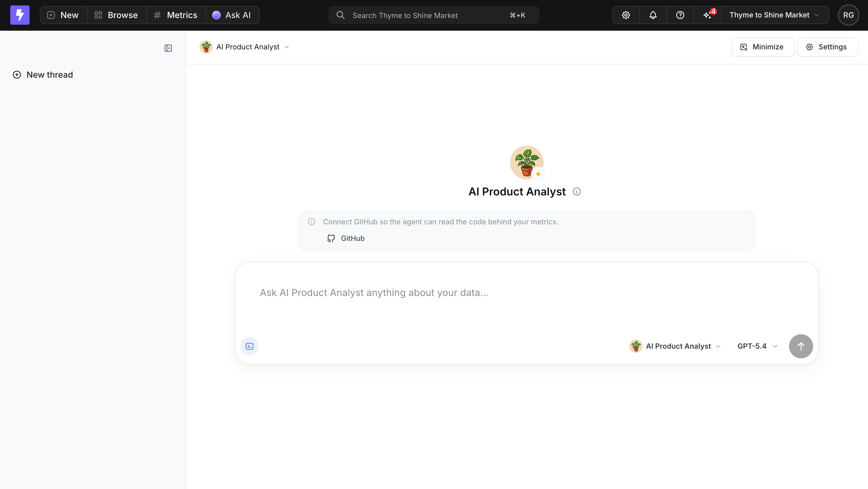Click the Minimize button
This screenshot has width=868, height=489.
tap(763, 47)
